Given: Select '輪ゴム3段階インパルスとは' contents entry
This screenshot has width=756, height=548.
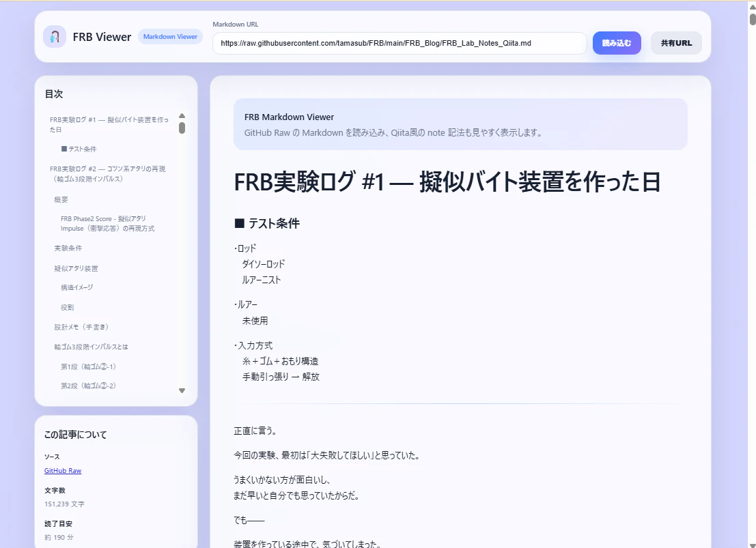Looking at the screenshot, I should pyautogui.click(x=91, y=347).
